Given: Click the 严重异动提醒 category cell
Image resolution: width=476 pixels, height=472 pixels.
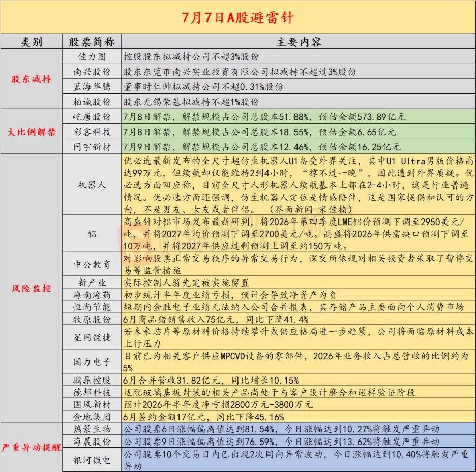Looking at the screenshot, I should 31,447.
